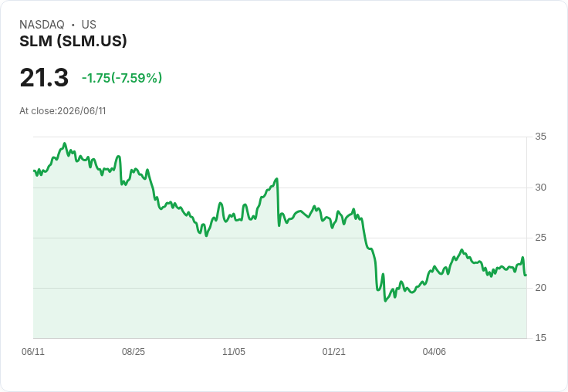Click the 20 price axis label
The image size is (568, 392).
[x=541, y=288]
